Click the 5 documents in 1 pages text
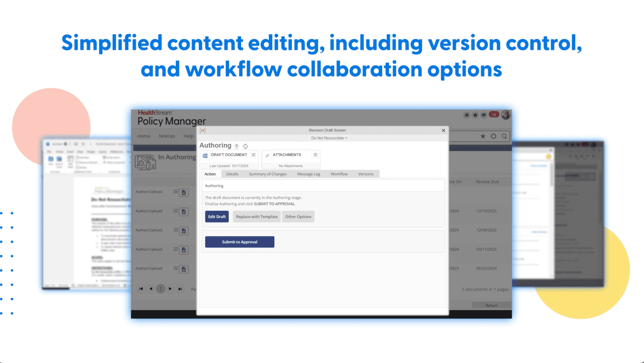The image size is (644, 363). pos(485,289)
